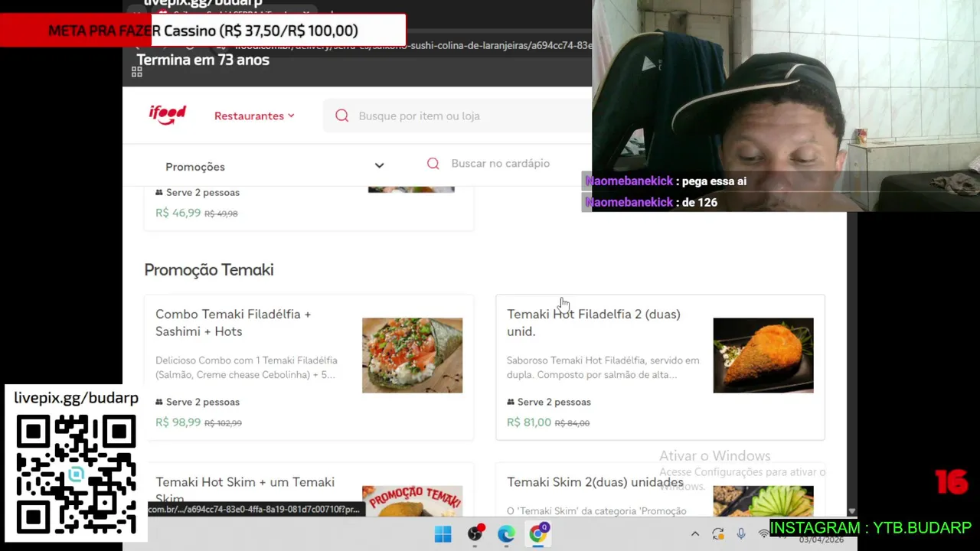The image size is (980, 551).
Task: Open the Restaurantes dropdown menu
Action: 254,116
